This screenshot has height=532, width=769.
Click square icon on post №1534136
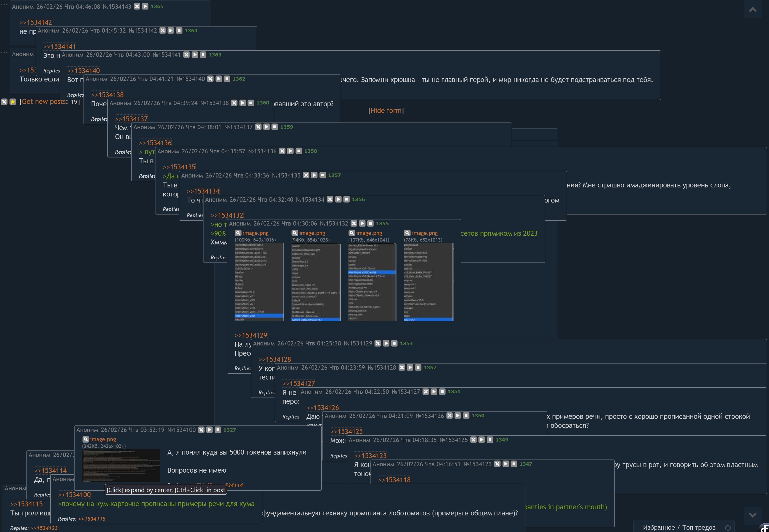(299, 151)
